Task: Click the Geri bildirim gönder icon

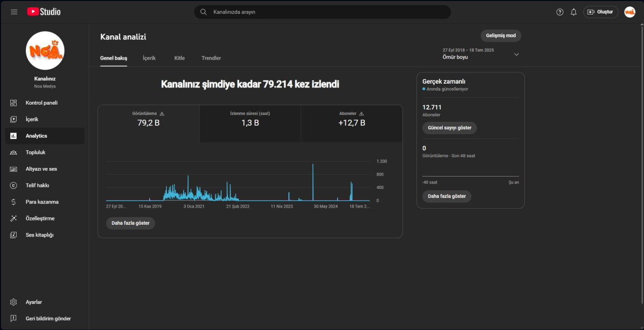Action: (x=14, y=319)
